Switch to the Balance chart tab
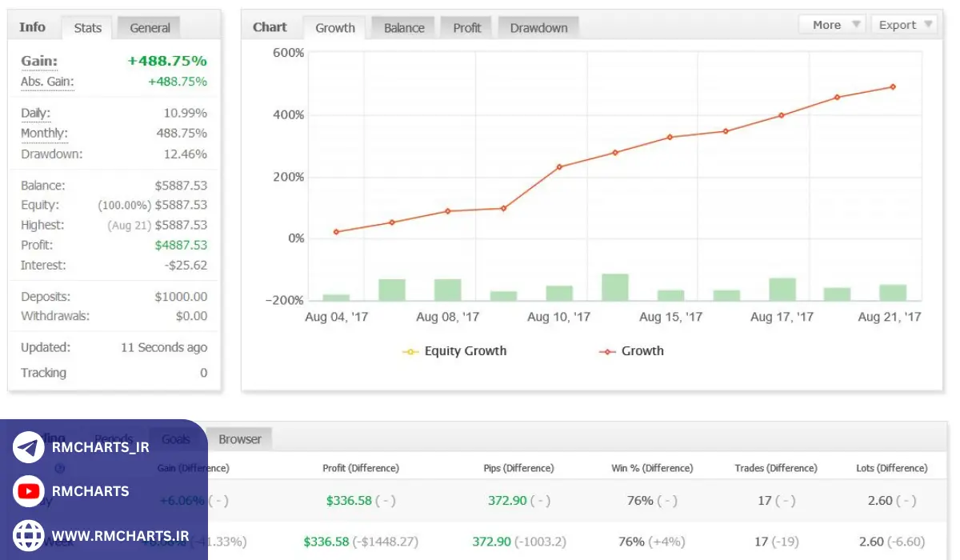 404,28
